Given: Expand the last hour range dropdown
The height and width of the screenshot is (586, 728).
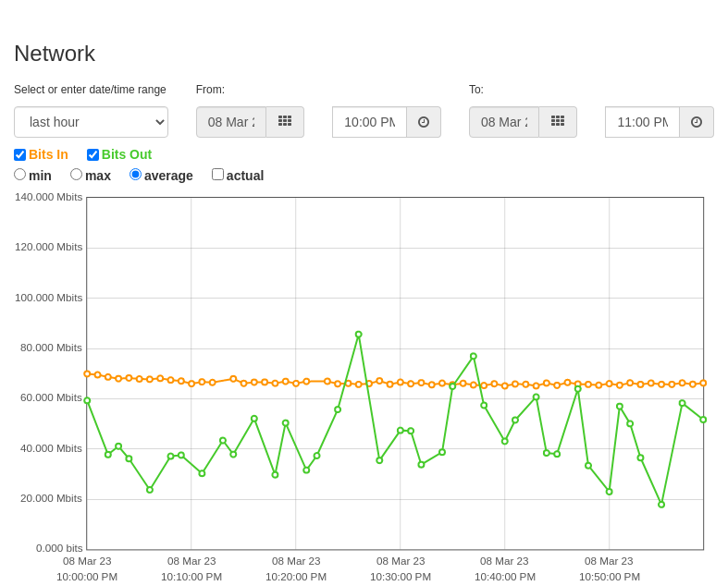Looking at the screenshot, I should [x=91, y=122].
